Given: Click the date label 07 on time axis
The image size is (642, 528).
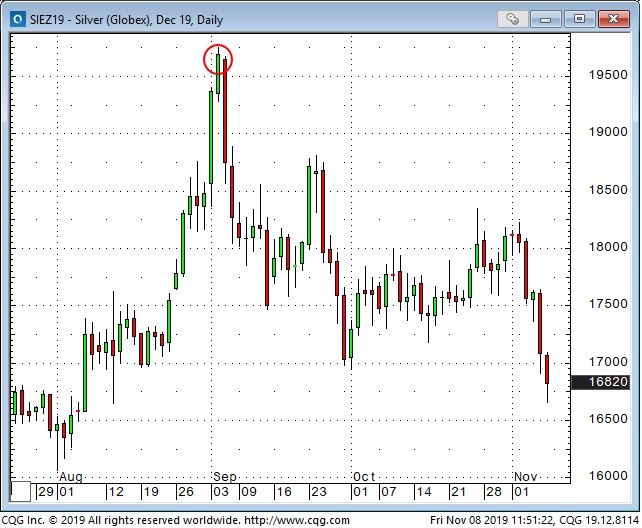Looking at the screenshot, I should coord(389,492).
